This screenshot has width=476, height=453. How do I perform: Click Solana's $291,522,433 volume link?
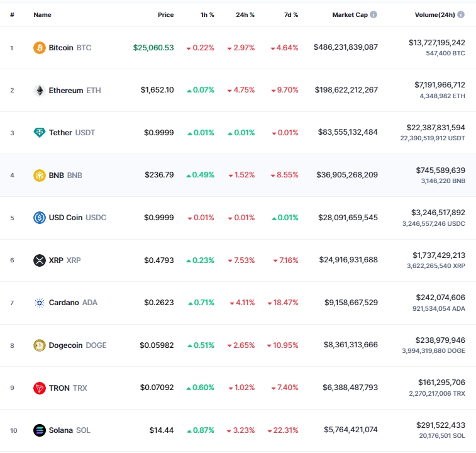[x=441, y=425]
